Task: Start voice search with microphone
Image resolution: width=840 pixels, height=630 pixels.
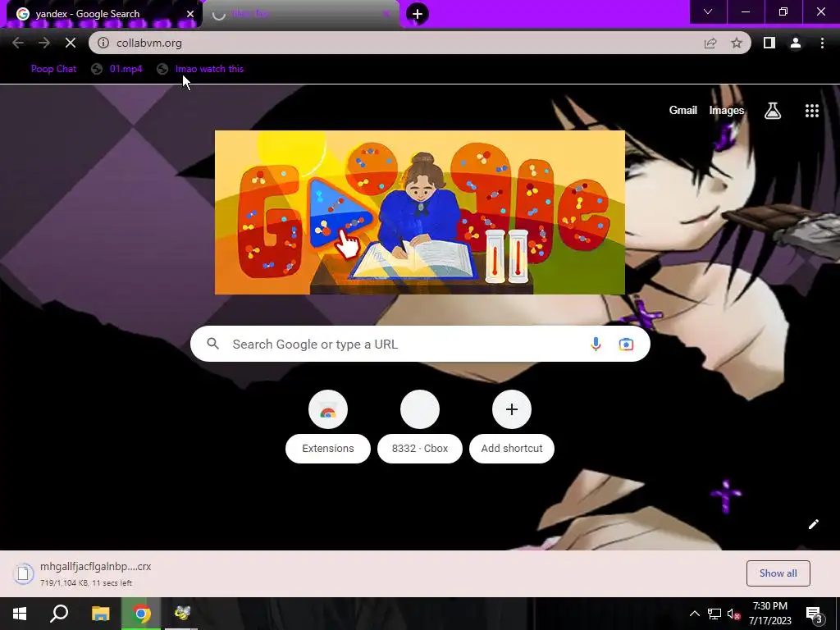Action: pos(596,344)
